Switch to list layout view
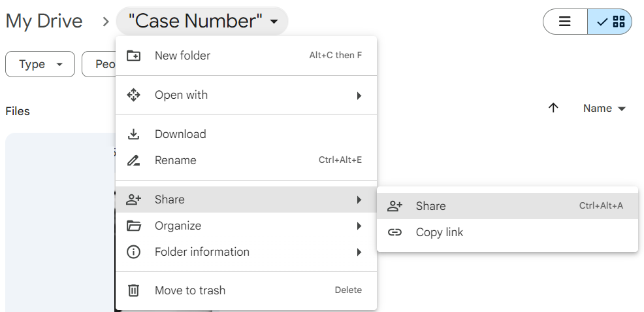The image size is (644, 312). (565, 22)
